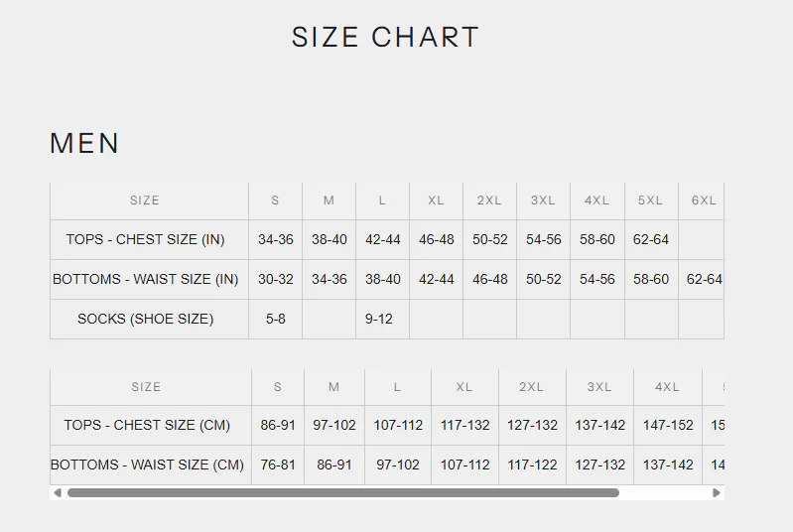The height and width of the screenshot is (532, 793).
Task: Select the 5-8 socks size cell
Action: coord(276,319)
